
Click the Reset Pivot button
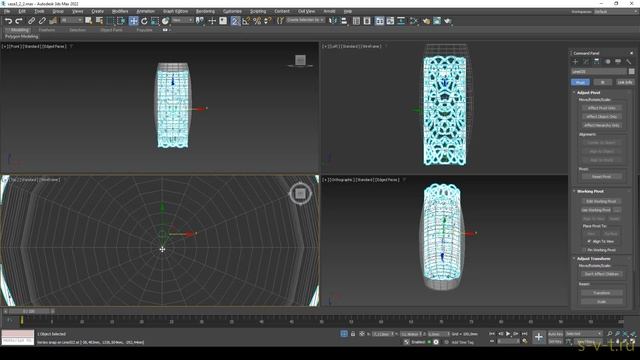coord(601,177)
